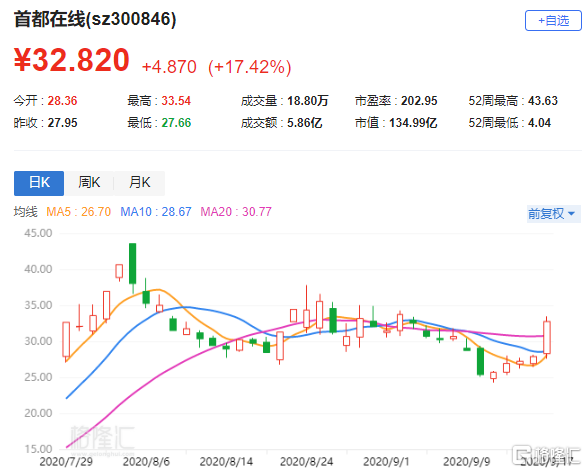Open the 前复权 adjustment dropdown

[553, 214]
